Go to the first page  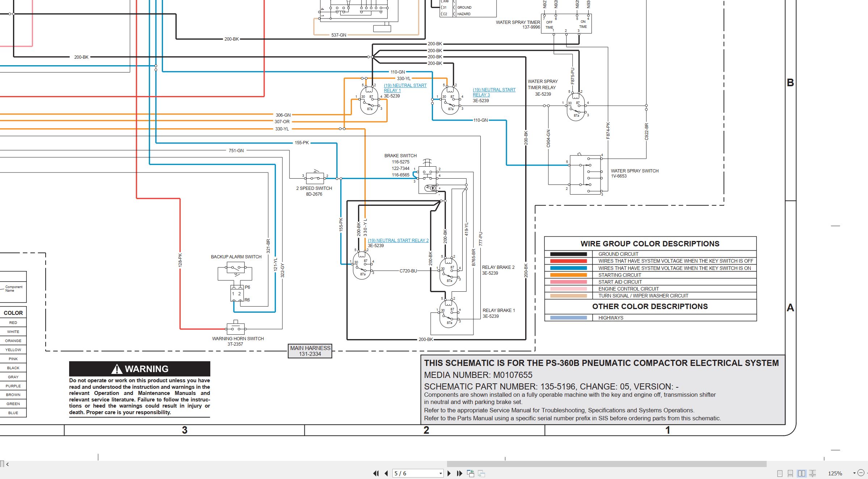(x=376, y=473)
